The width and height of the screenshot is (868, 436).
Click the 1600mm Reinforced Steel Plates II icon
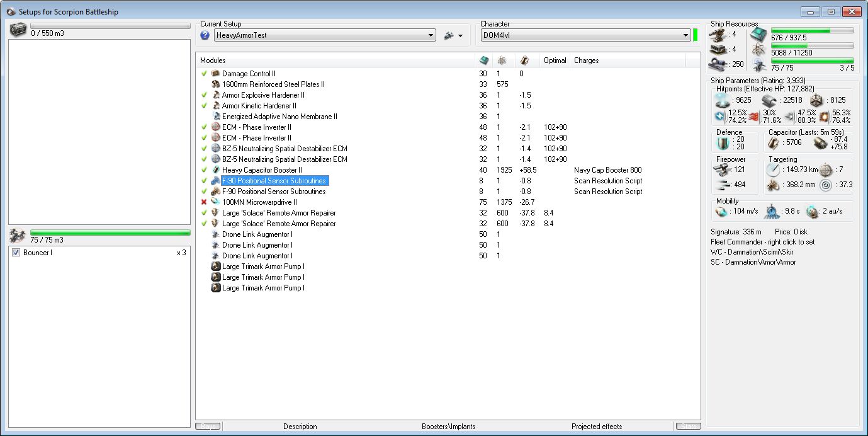[x=215, y=84]
